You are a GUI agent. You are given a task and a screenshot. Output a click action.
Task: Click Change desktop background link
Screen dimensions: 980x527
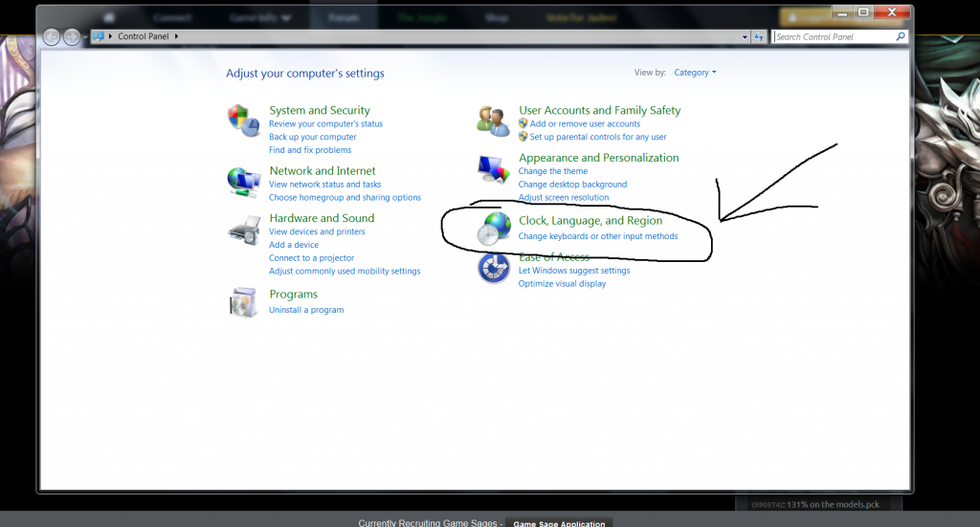tap(572, 185)
